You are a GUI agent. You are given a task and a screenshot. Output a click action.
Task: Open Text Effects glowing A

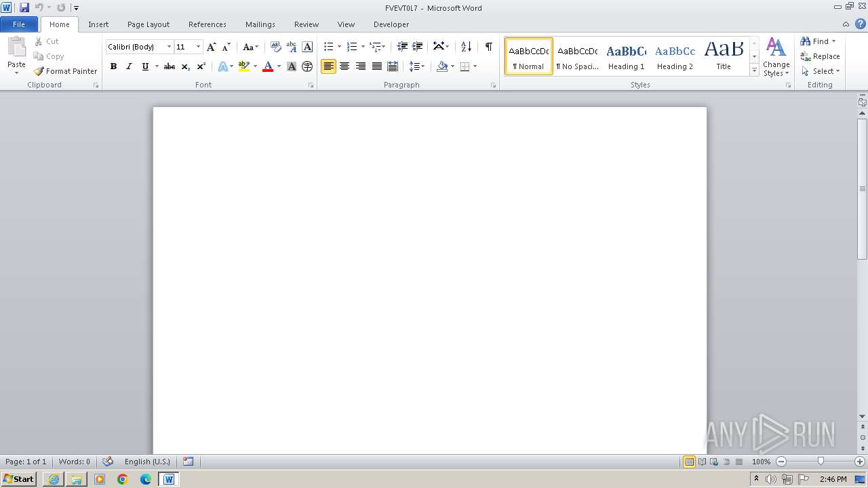point(222,66)
